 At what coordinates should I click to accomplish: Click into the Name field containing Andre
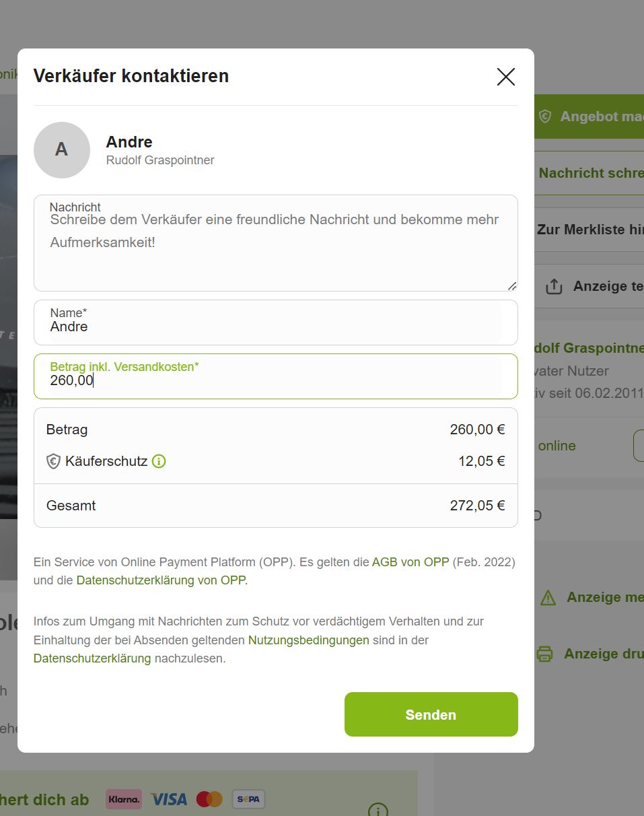tap(275, 327)
